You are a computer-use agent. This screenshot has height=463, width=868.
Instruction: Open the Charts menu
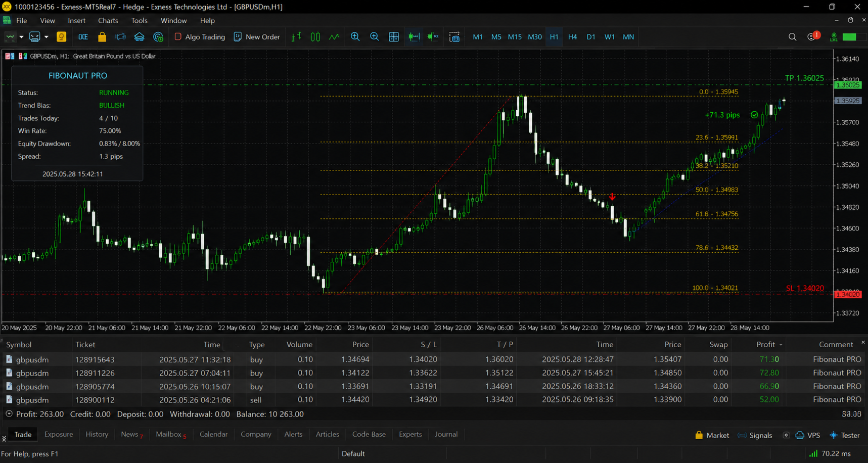coord(108,21)
